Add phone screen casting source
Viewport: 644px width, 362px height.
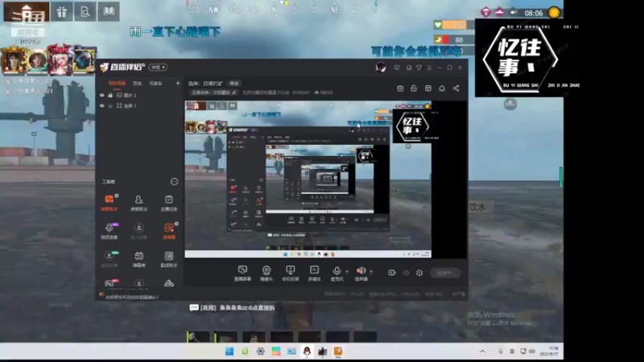[291, 273]
